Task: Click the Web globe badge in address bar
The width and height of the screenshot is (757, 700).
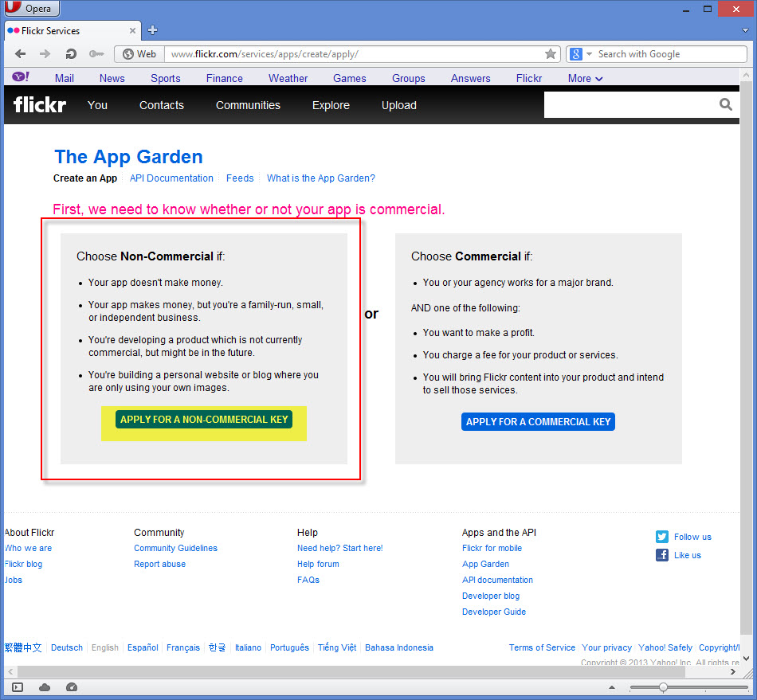Action: 139,54
